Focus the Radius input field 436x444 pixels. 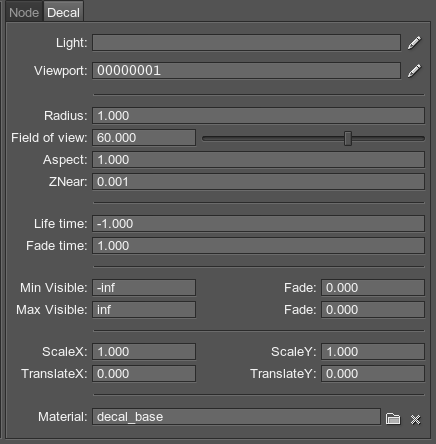click(x=258, y=116)
